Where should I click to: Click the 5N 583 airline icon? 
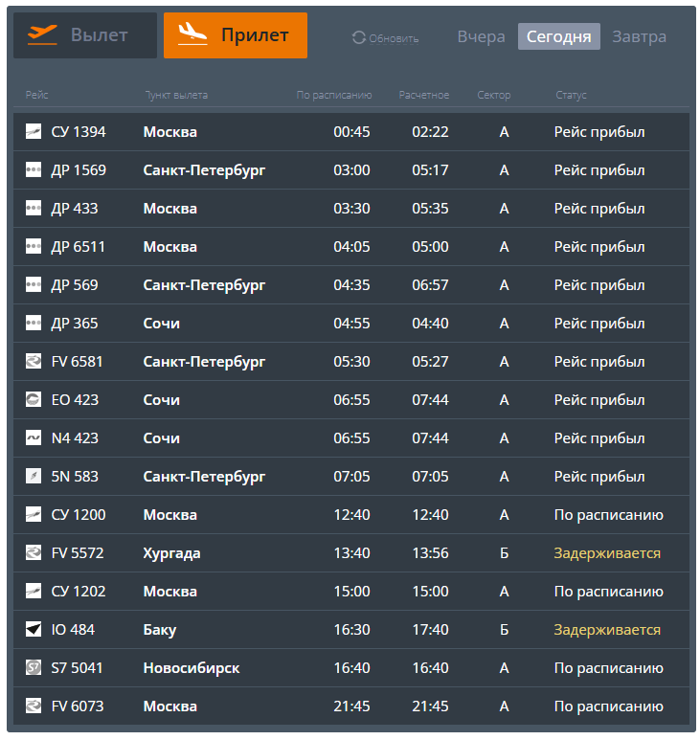(34, 477)
